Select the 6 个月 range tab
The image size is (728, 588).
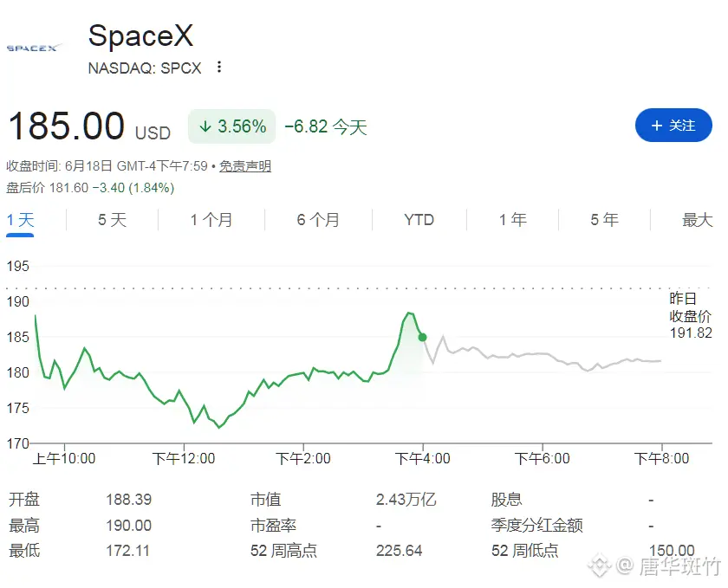319,219
